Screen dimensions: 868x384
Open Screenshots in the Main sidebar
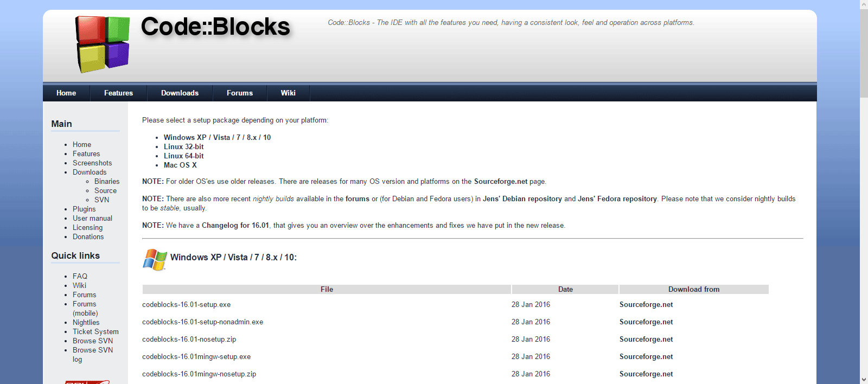(x=92, y=163)
